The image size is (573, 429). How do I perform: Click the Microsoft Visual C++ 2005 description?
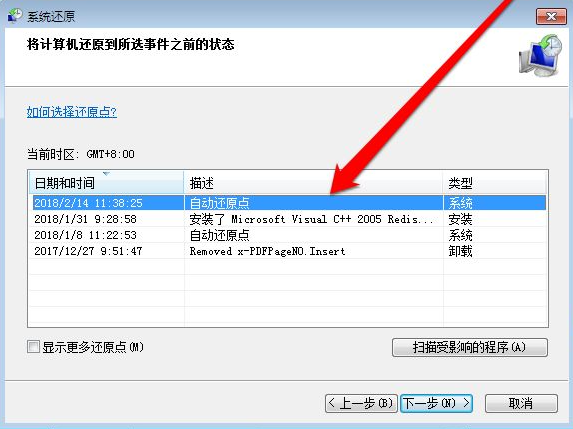point(311,219)
